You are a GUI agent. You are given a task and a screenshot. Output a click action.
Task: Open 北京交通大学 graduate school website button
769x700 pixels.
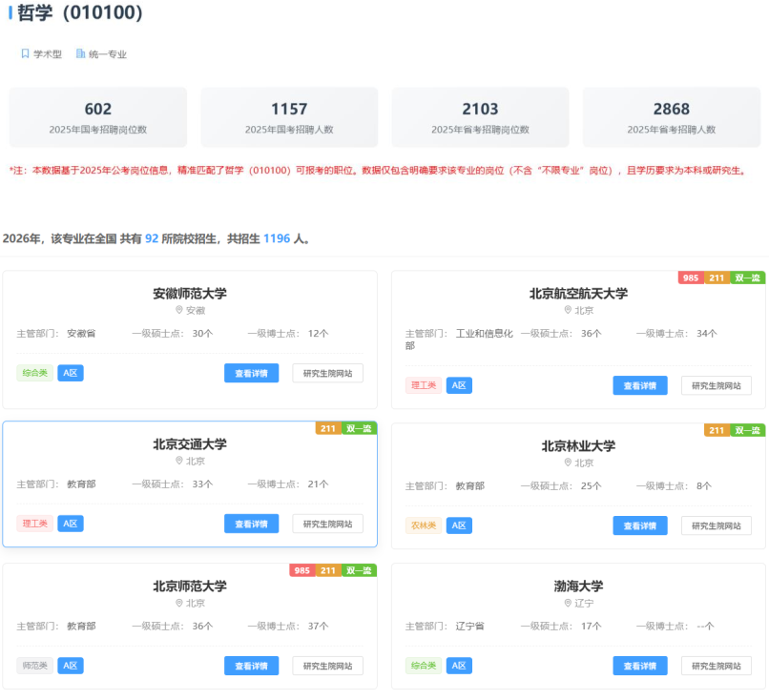[x=327, y=524]
